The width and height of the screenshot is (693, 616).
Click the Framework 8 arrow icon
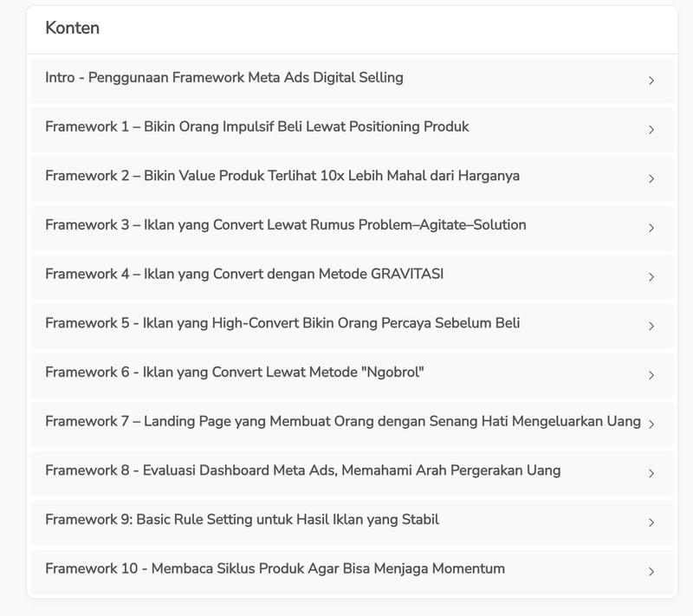651,474
